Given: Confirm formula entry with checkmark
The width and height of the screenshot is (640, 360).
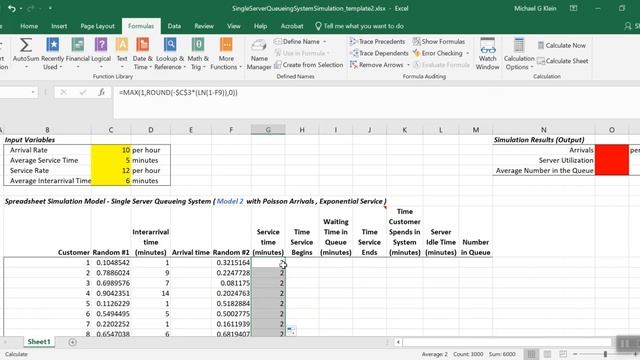Looking at the screenshot, I should coord(83,93).
